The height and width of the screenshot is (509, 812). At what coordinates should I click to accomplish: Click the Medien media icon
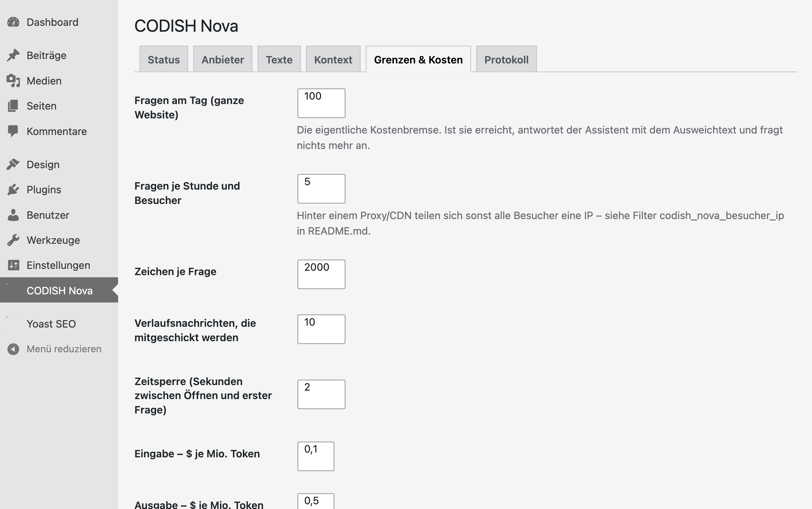point(13,81)
